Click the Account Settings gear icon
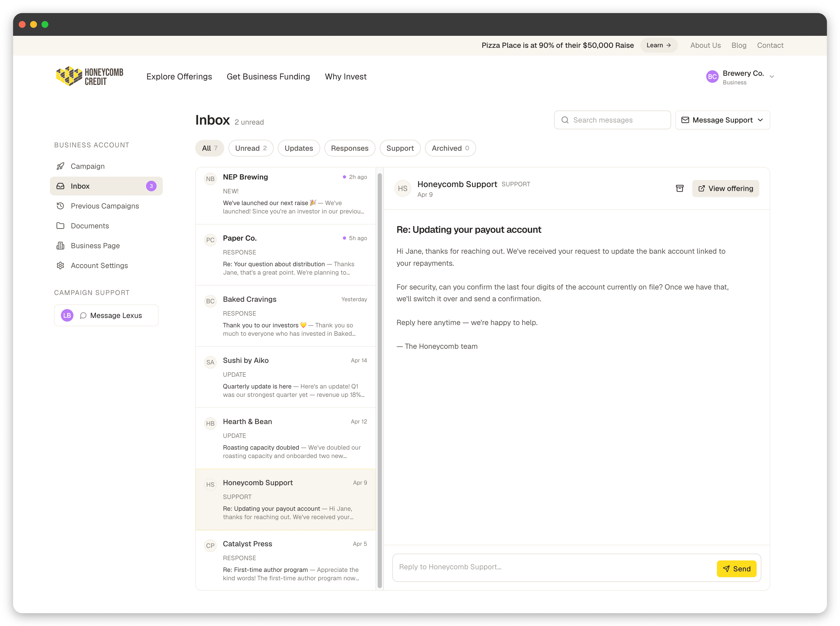 coord(60,265)
